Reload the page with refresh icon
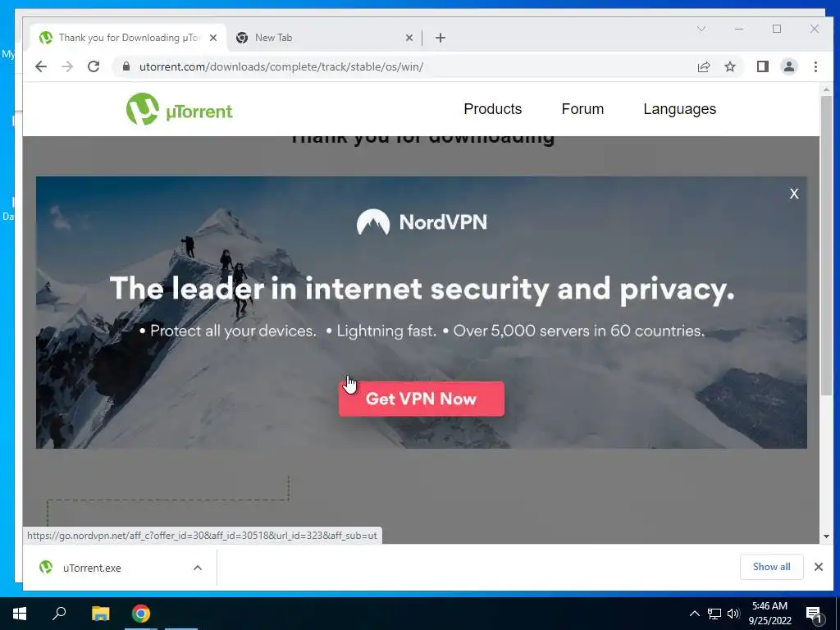 click(x=94, y=66)
